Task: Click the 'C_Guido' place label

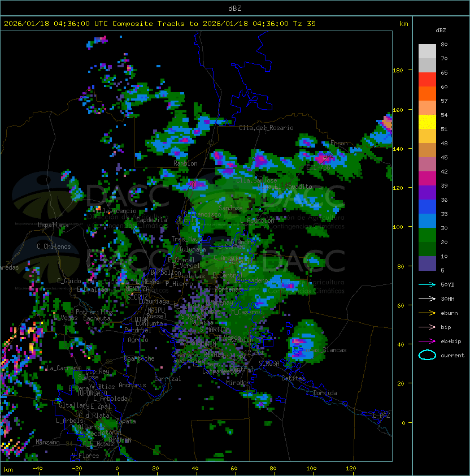Action: click(x=69, y=281)
